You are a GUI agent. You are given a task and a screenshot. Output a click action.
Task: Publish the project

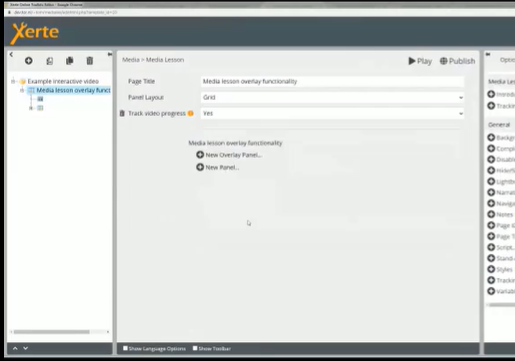pos(457,61)
